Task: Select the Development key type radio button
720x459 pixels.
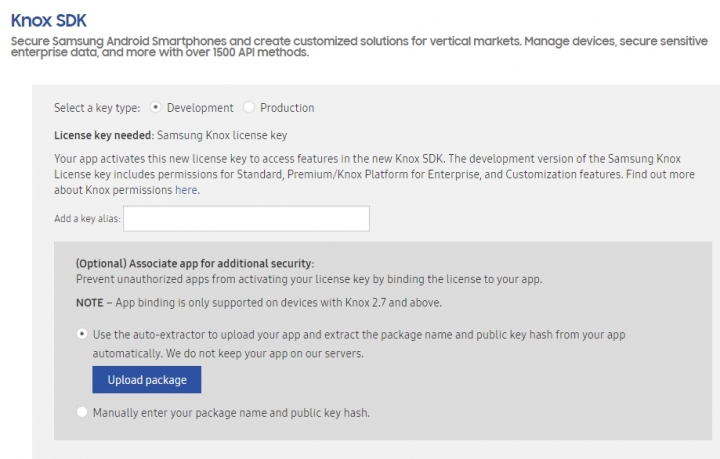Action: (156, 107)
